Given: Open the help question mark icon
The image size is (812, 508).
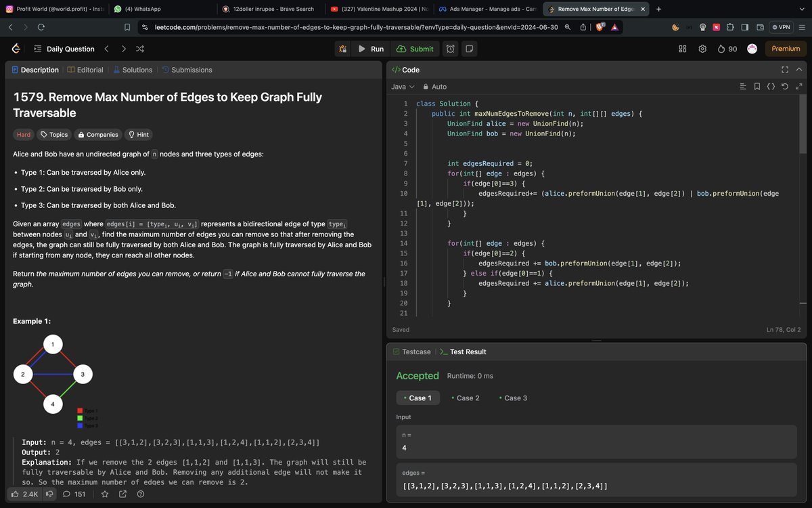Looking at the screenshot, I should tap(140, 494).
